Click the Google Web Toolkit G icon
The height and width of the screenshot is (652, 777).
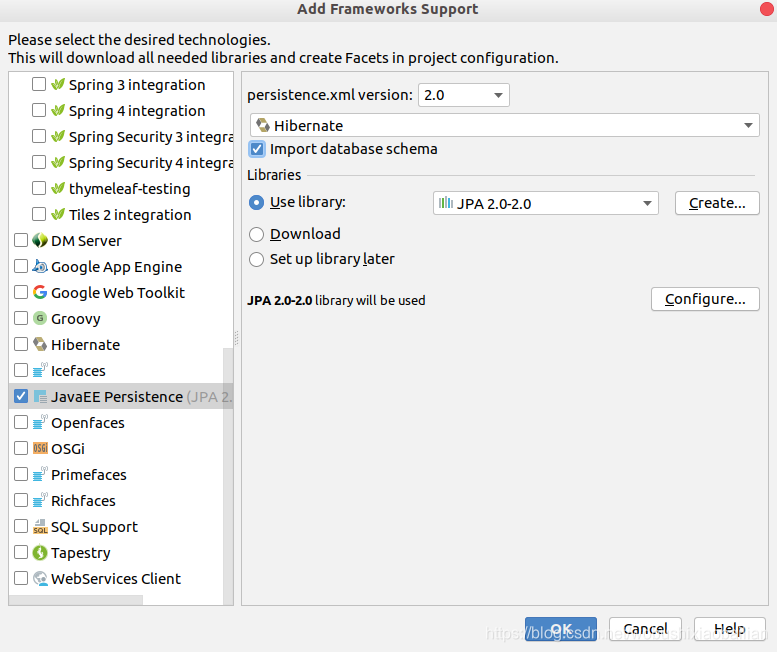point(40,292)
